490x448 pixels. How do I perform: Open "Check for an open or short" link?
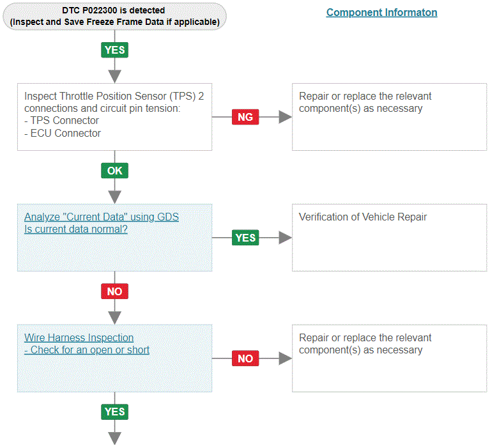[x=87, y=350]
